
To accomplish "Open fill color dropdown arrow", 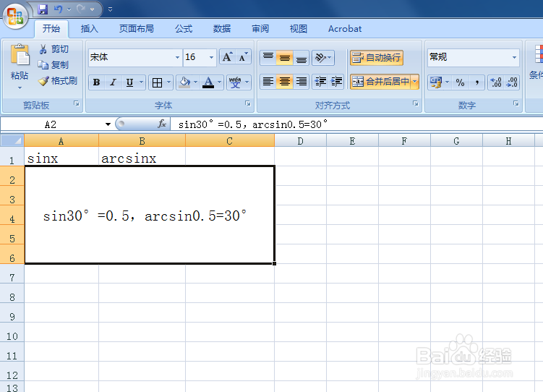I will click(196, 82).
